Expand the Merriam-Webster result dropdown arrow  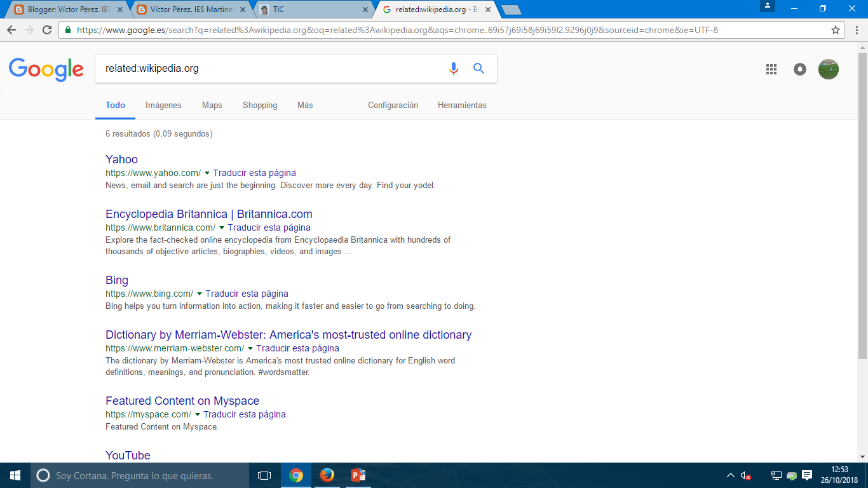click(250, 348)
